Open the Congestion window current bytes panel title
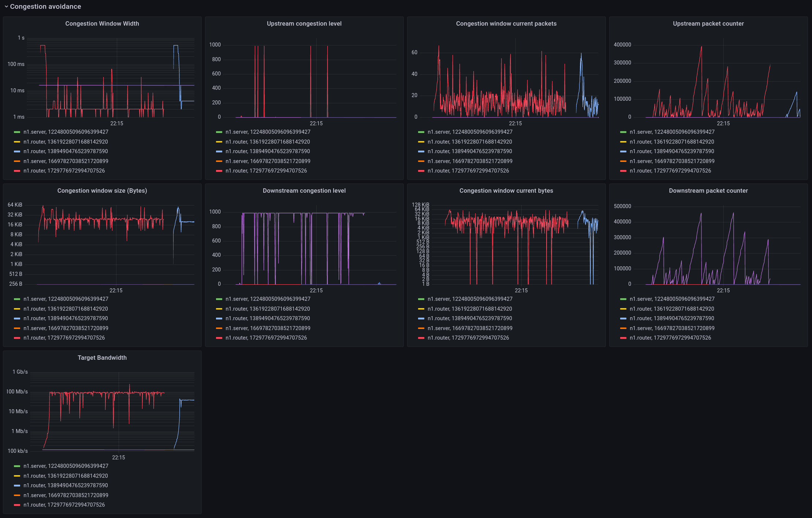The image size is (812, 518). pyautogui.click(x=506, y=190)
